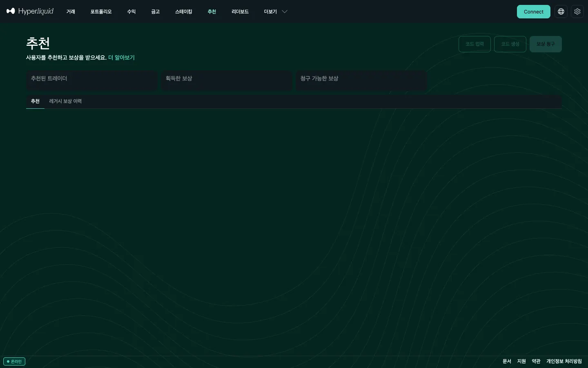Open the 지원 footer link

(521, 361)
